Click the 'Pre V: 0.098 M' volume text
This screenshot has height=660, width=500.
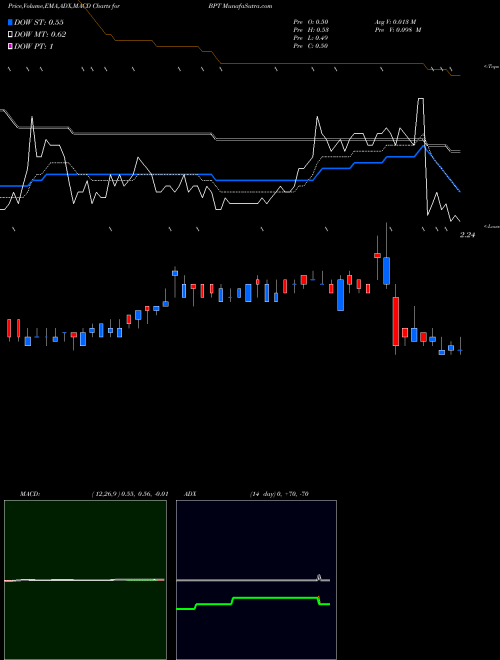pos(398,30)
